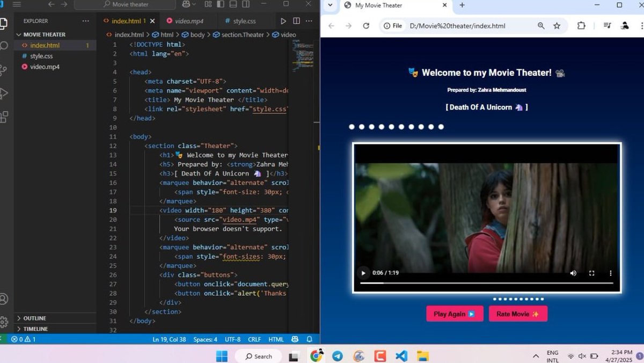Click the Play Again button
Viewport: 644px width, 363px height.
click(455, 314)
